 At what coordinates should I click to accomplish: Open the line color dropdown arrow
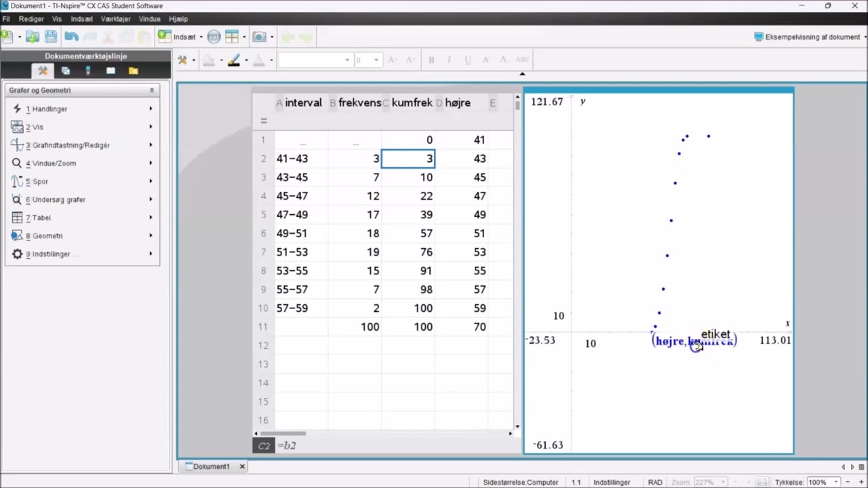click(246, 60)
